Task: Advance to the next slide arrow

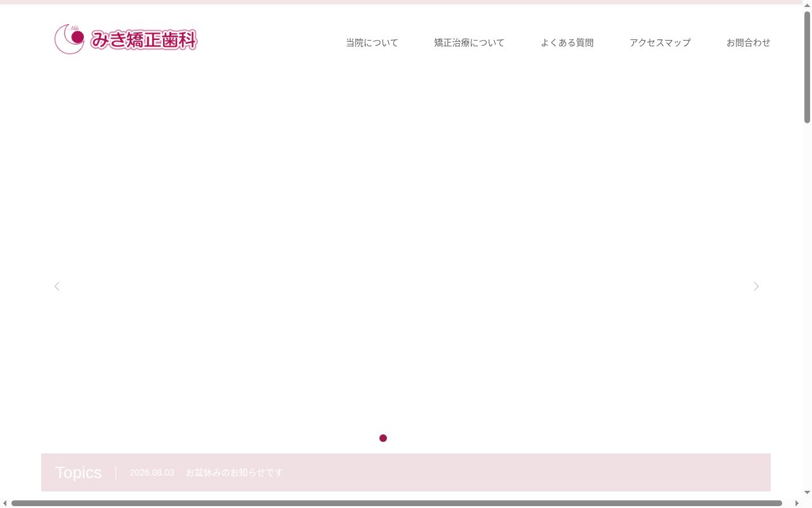Action: point(756,286)
